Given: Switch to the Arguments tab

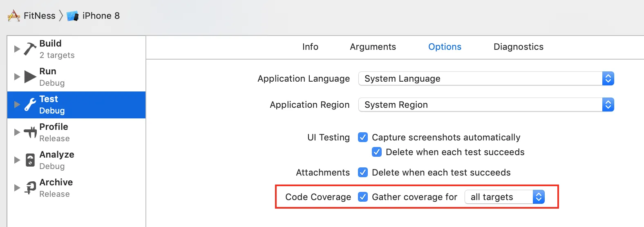Looking at the screenshot, I should [373, 47].
